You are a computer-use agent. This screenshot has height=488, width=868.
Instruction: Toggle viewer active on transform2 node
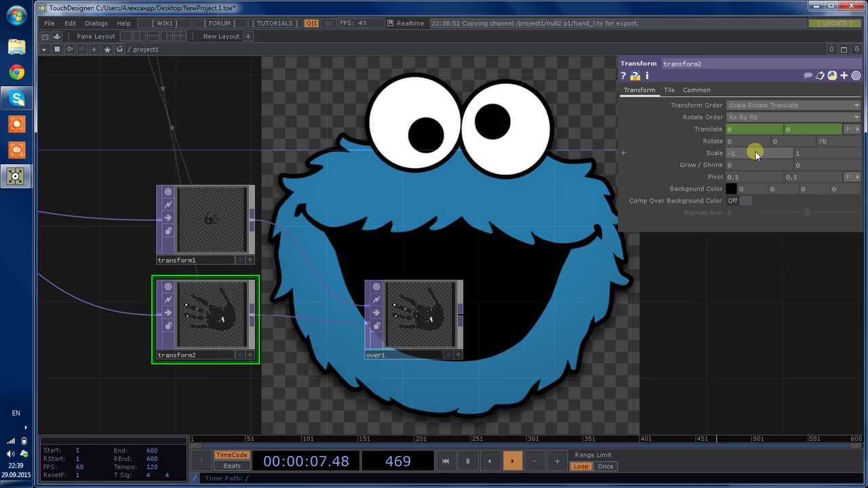167,287
